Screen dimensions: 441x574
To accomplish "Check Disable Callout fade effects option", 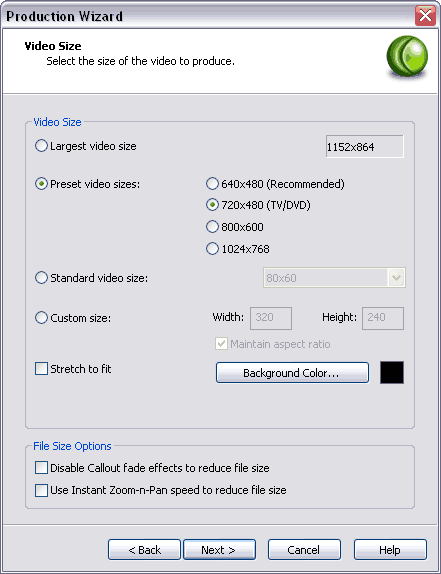I will 41,467.
